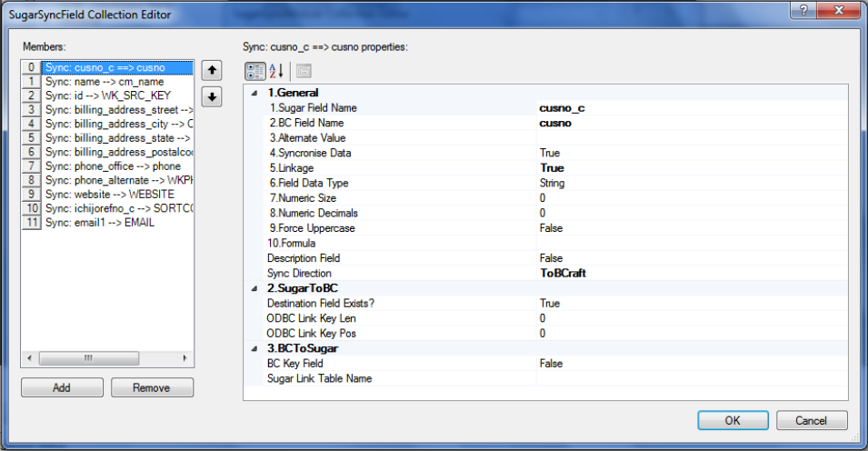Select the Force Uppercase False value

click(x=692, y=228)
